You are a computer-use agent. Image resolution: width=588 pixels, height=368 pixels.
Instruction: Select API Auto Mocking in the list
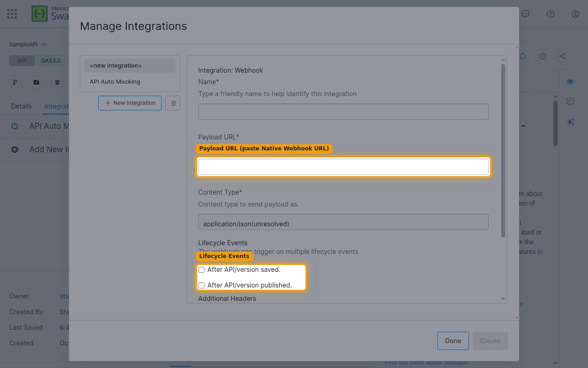point(130,81)
